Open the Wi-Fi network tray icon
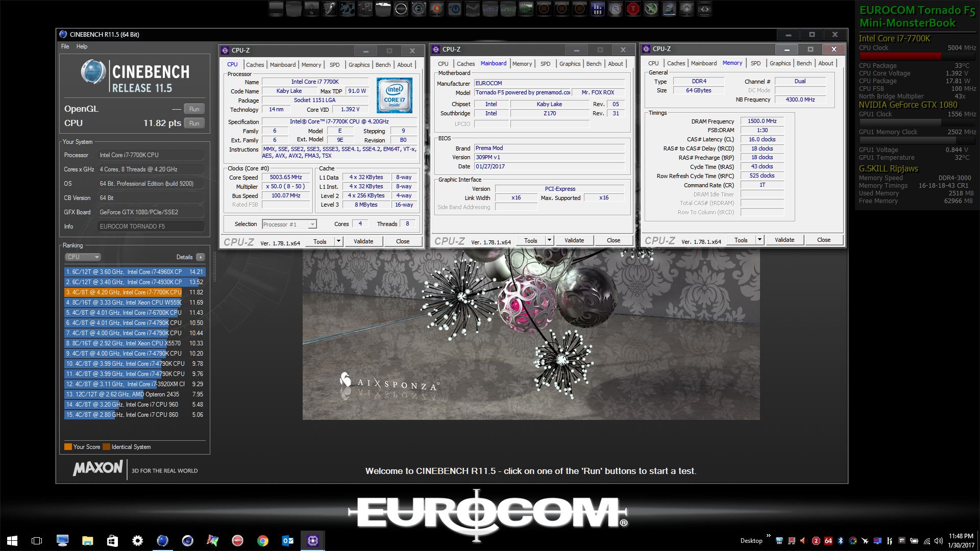This screenshot has height=551, width=980. point(927,541)
